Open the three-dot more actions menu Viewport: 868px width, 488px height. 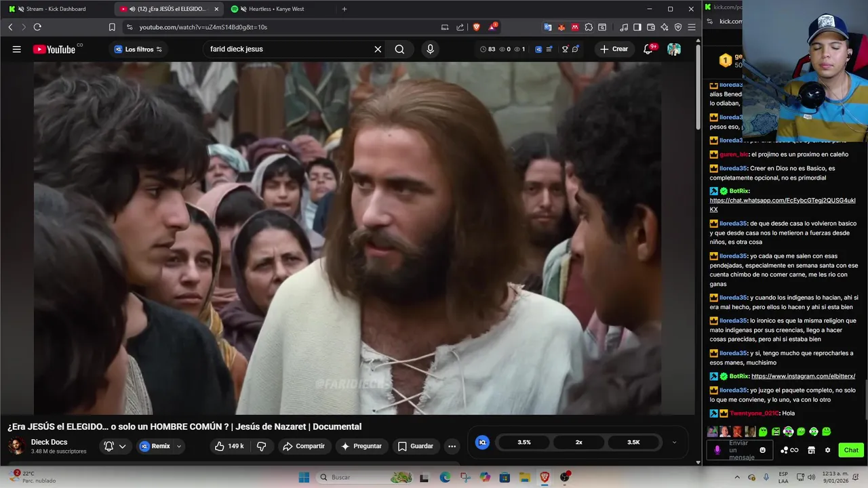452,446
